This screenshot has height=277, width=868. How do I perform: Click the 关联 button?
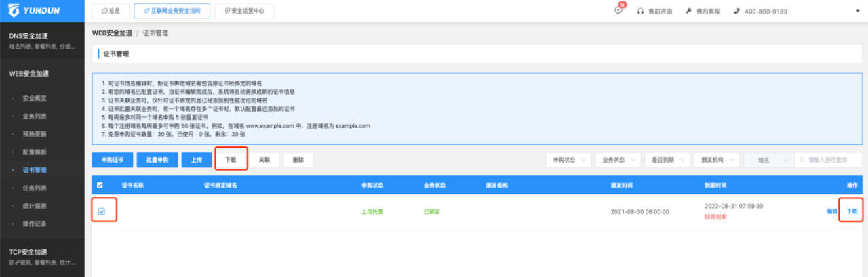tap(264, 160)
